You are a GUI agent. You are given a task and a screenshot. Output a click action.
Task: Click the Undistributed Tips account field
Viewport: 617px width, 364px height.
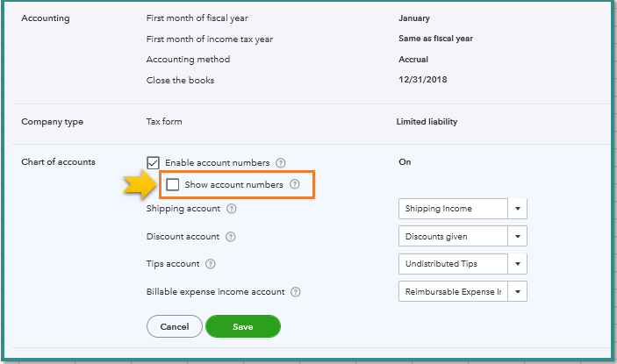click(452, 264)
